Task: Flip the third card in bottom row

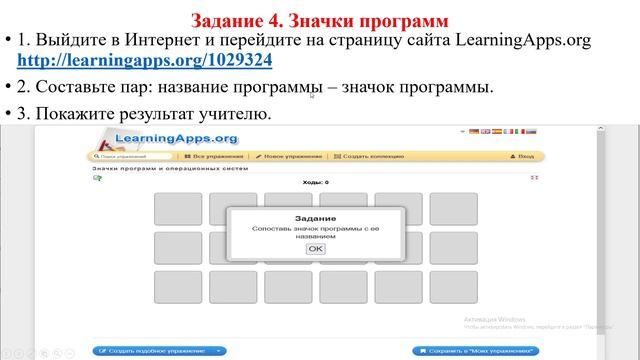Action: (x=288, y=287)
